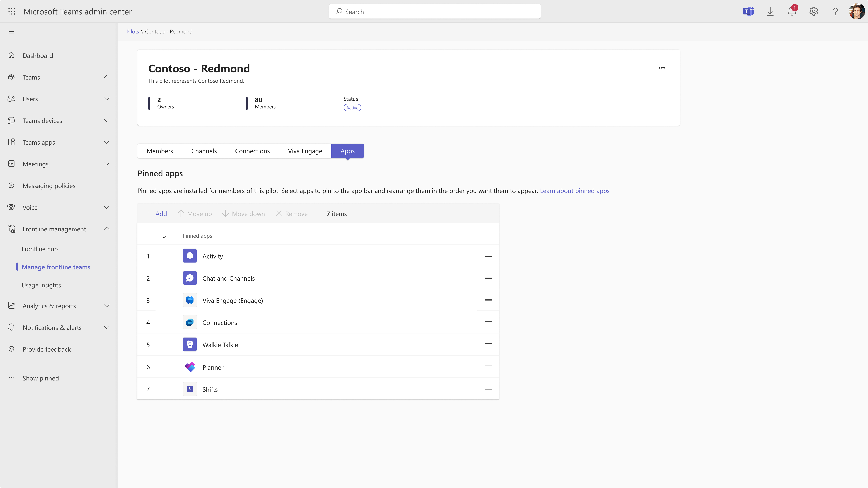Expand the Teams apps navigation section
This screenshot has height=488, width=868.
tap(107, 142)
